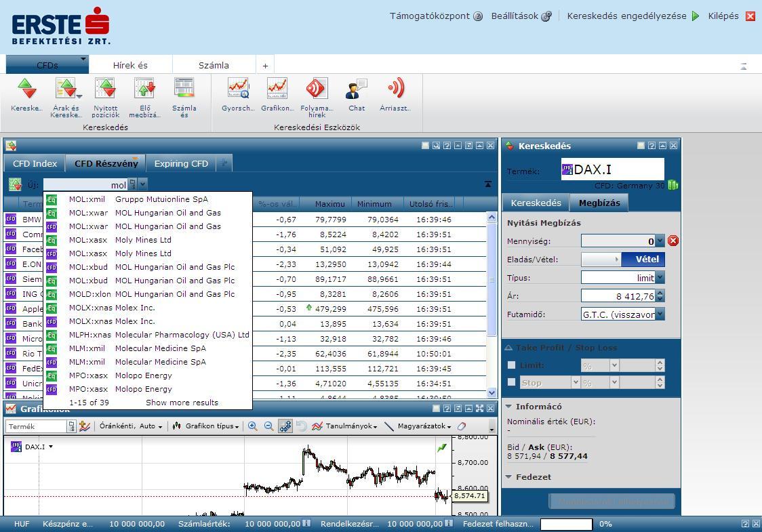Choose MOL:xmil Gruppo Mutuionline SpA result
Image resolution: width=762 pixels, height=532 pixels.
coord(148,199)
